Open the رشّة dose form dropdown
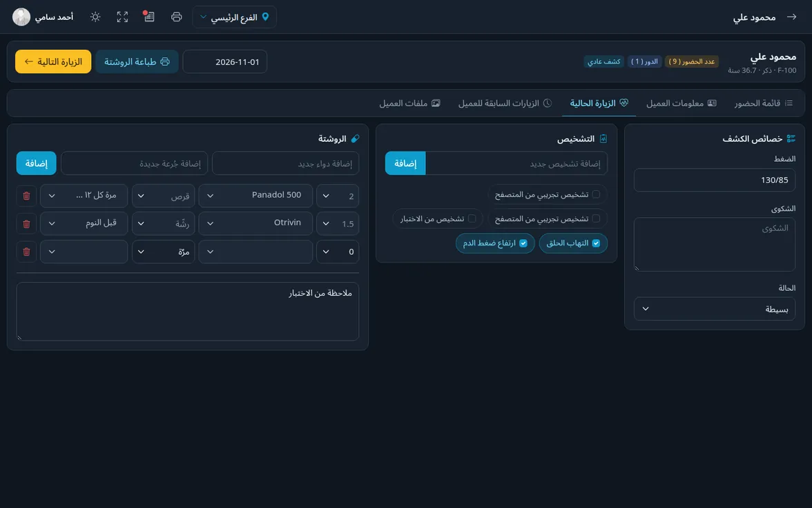This screenshot has width=812, height=508. click(164, 223)
